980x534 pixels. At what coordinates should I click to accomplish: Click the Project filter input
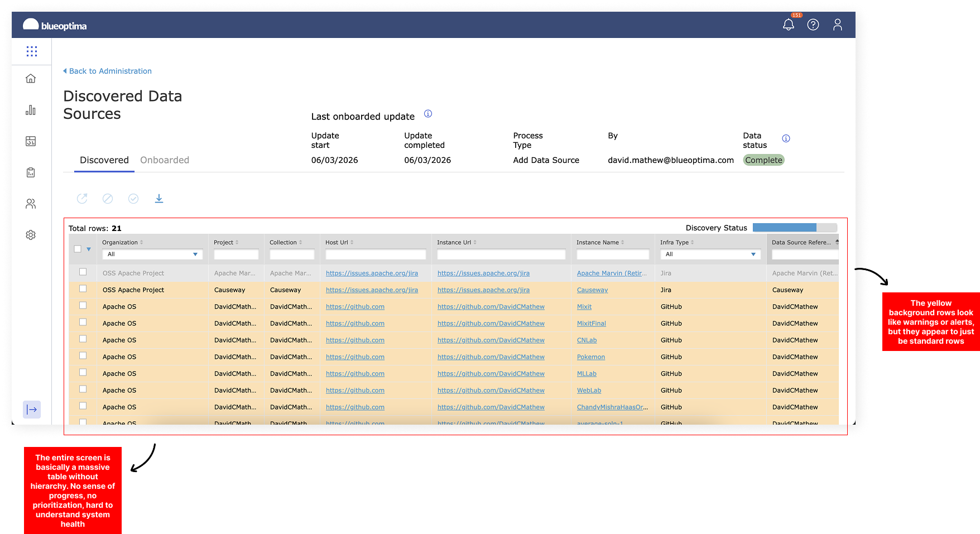236,254
